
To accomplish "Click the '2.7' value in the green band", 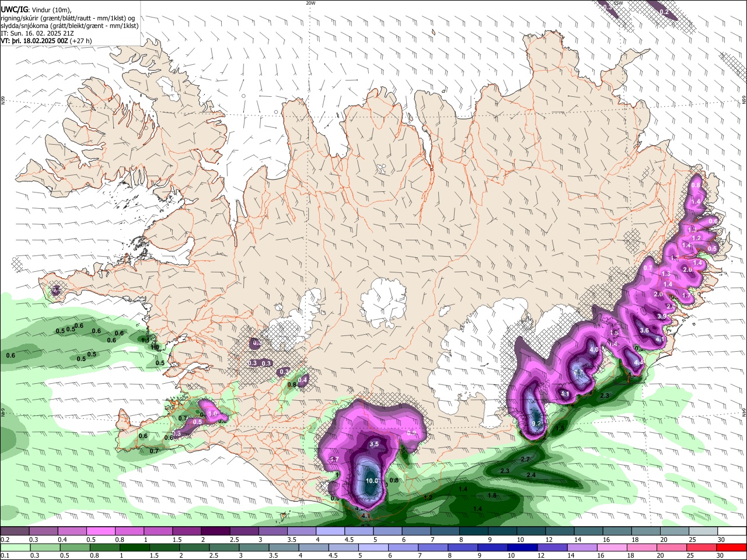I will (525, 460).
